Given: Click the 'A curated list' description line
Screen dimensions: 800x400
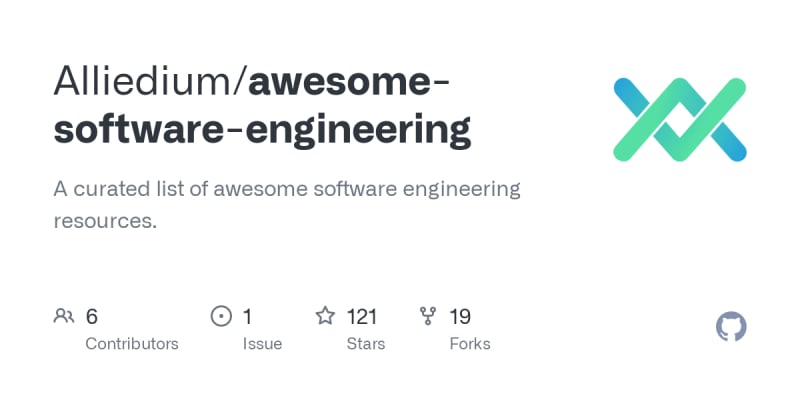Looking at the screenshot, I should point(288,188).
